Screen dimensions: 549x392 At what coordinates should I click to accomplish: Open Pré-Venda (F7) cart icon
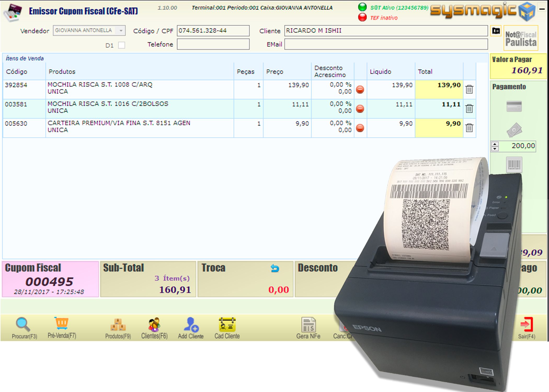[x=61, y=324]
